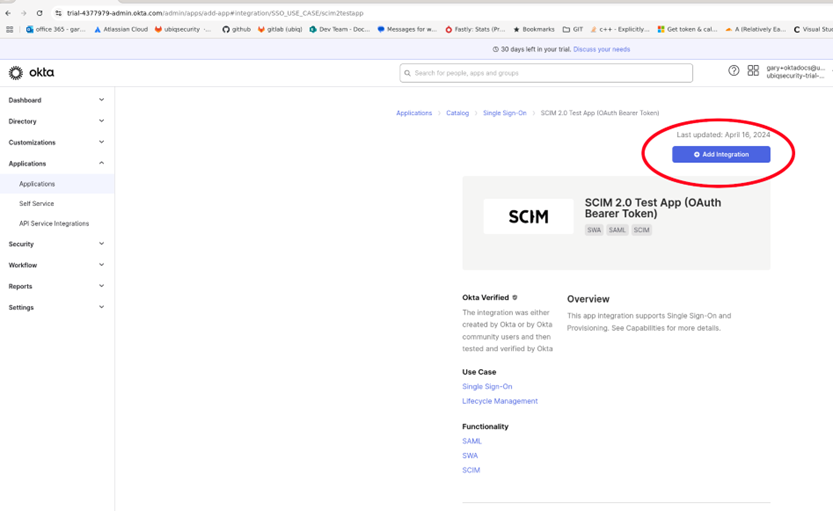This screenshot has height=511, width=833.
Task: Expand the Security sidebar section
Action: tap(56, 244)
